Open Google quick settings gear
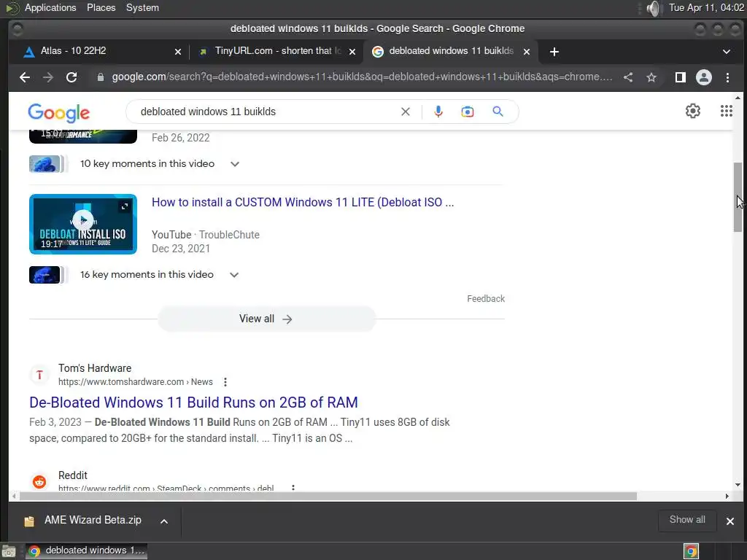This screenshot has width=747, height=560. 693,111
